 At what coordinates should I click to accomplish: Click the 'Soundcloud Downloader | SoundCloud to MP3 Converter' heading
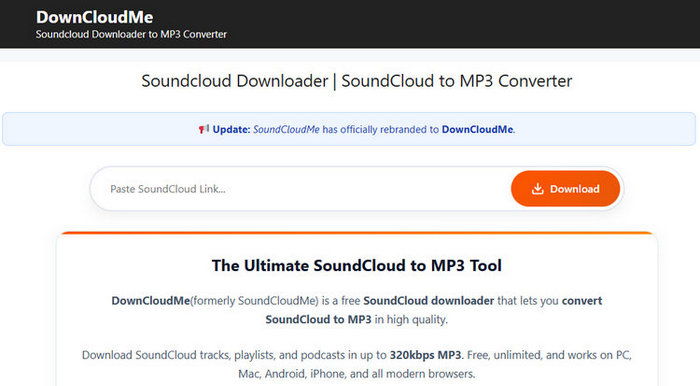click(357, 81)
